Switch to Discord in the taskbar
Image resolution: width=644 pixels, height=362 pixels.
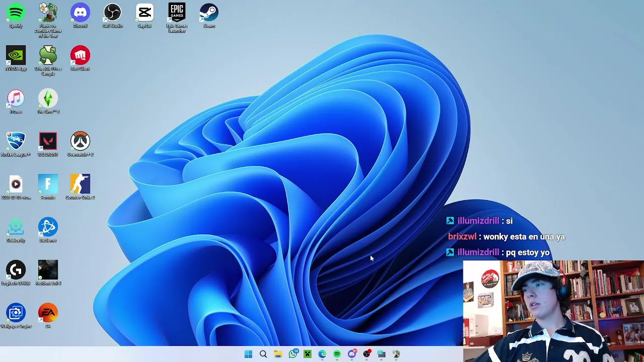(352, 354)
